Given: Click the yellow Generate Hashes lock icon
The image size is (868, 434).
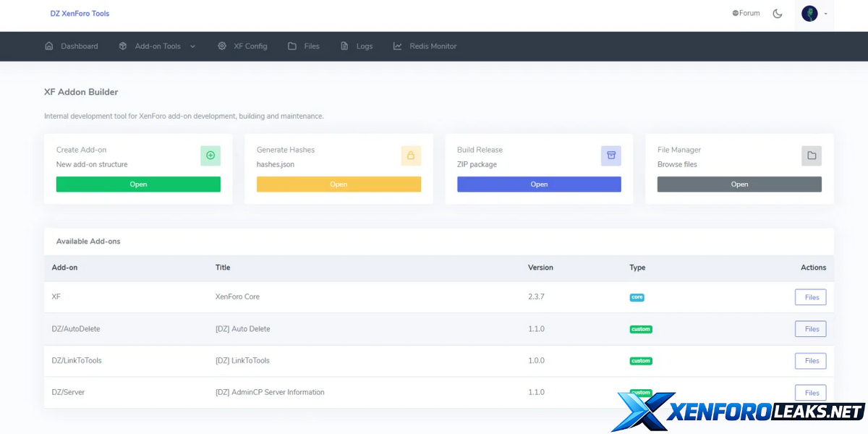Looking at the screenshot, I should [411, 156].
